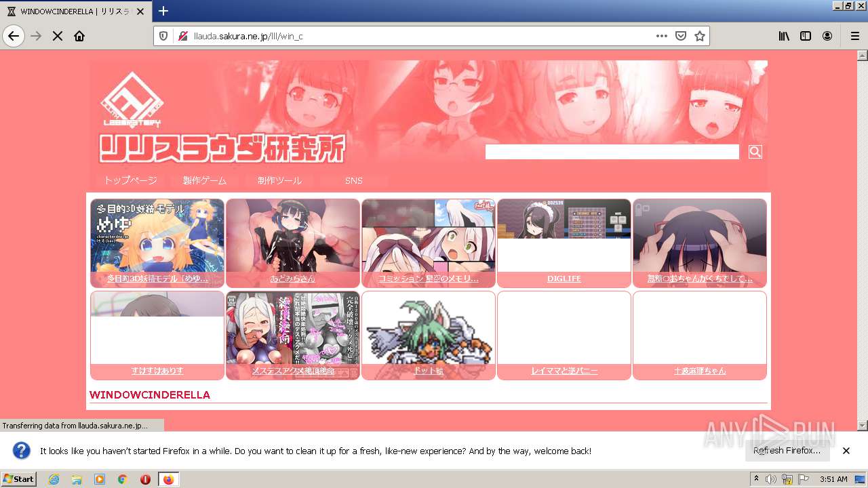This screenshot has width=868, height=488.
Task: Open Action Center flag icon
Action: pyautogui.click(x=804, y=479)
